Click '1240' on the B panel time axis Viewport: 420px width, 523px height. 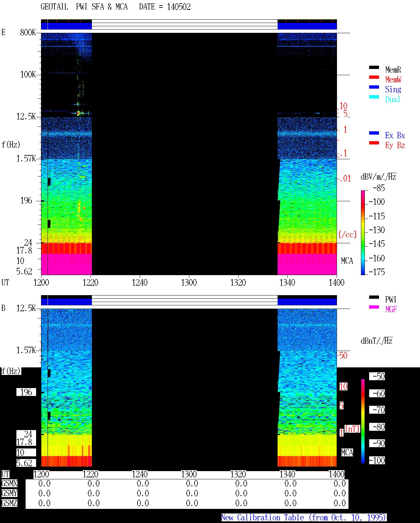[139, 474]
